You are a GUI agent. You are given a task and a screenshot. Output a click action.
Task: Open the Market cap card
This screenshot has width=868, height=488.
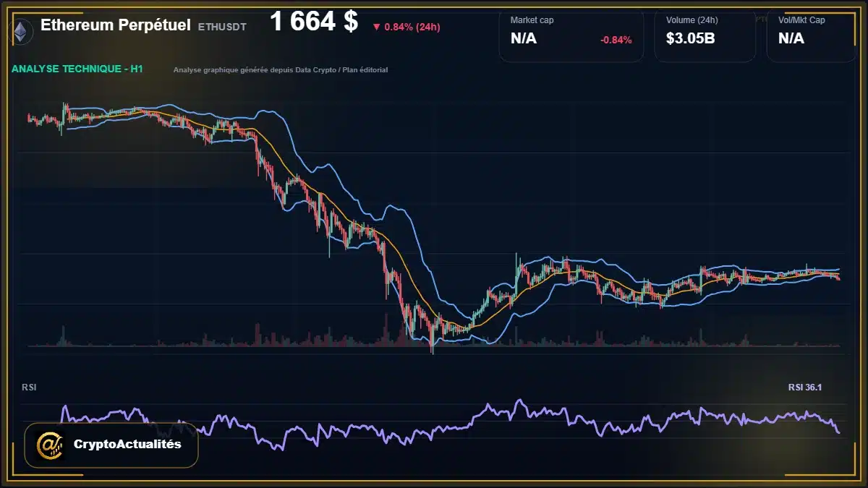pyautogui.click(x=571, y=35)
